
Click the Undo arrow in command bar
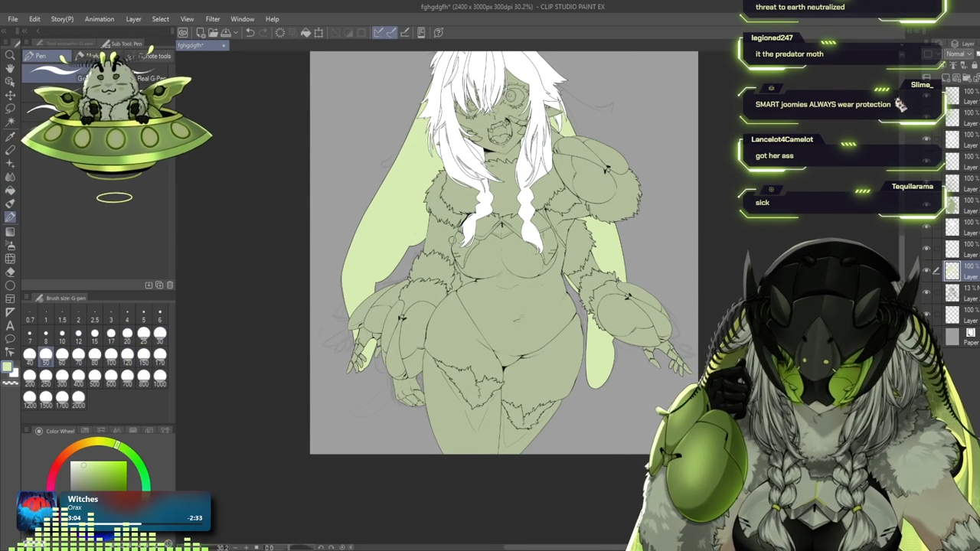[250, 32]
